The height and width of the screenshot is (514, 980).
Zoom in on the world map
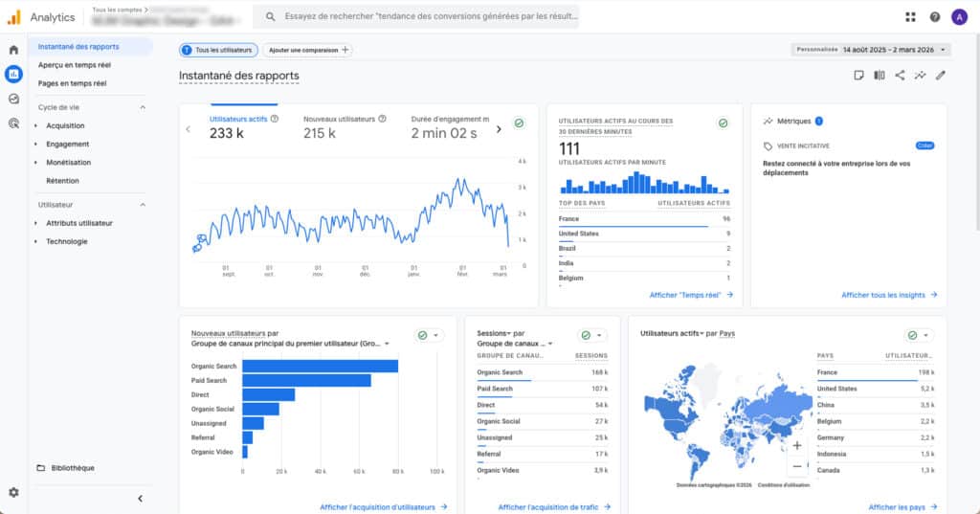797,445
